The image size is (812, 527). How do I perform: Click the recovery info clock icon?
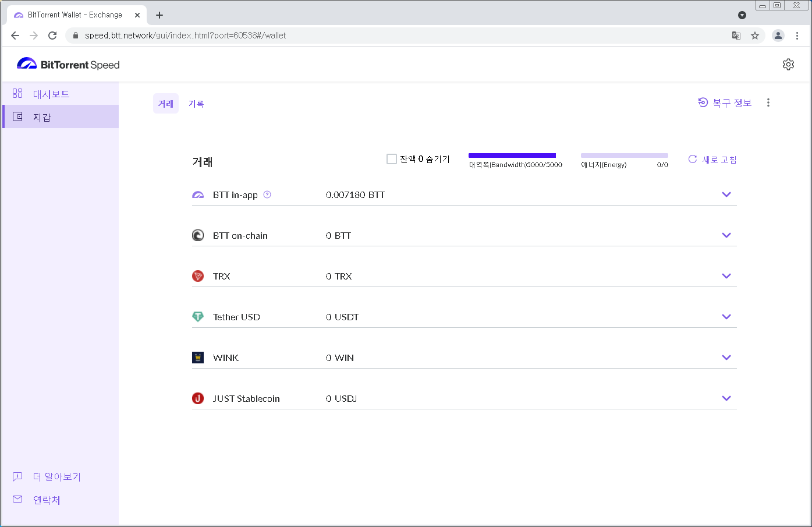click(x=703, y=102)
